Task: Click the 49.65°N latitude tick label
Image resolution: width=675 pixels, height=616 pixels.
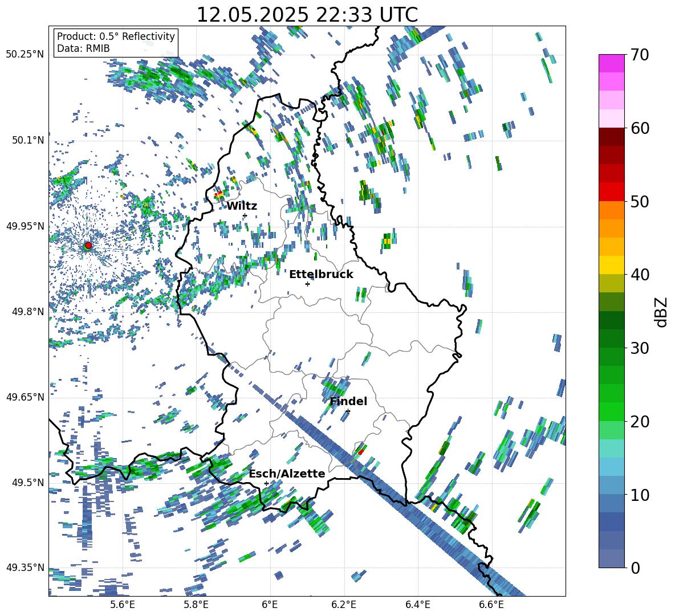Action: tap(25, 397)
